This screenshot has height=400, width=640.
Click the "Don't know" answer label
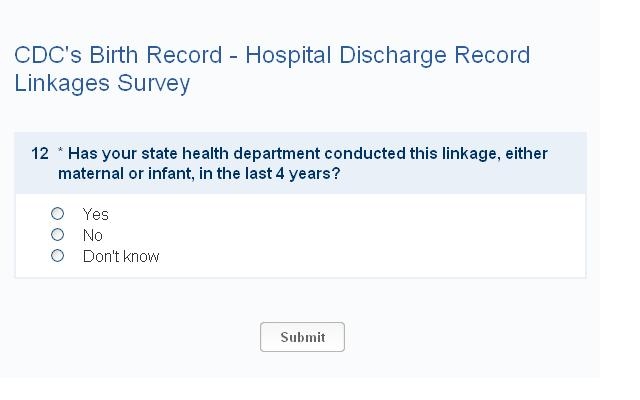[x=121, y=257]
